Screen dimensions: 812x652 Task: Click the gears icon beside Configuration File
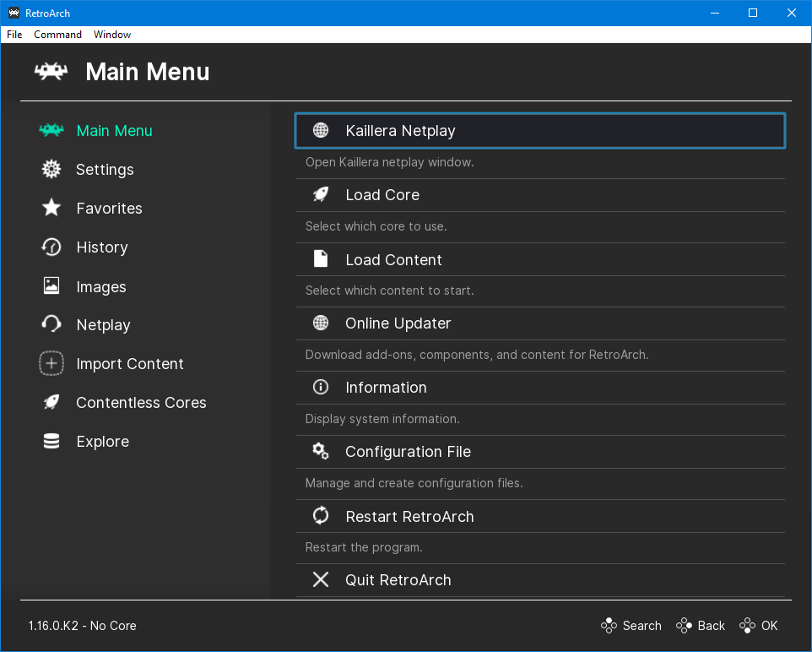pyautogui.click(x=321, y=452)
